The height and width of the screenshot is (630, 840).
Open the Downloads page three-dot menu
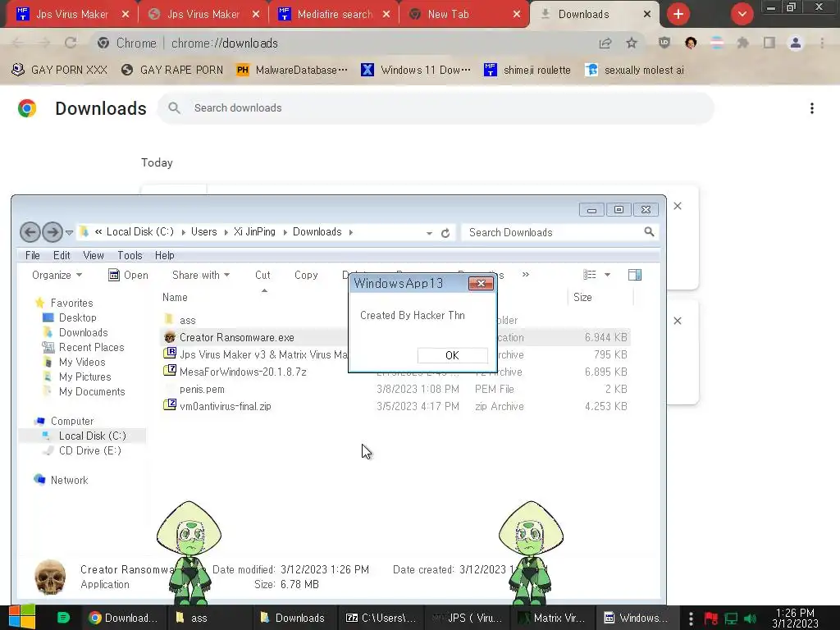click(x=812, y=108)
